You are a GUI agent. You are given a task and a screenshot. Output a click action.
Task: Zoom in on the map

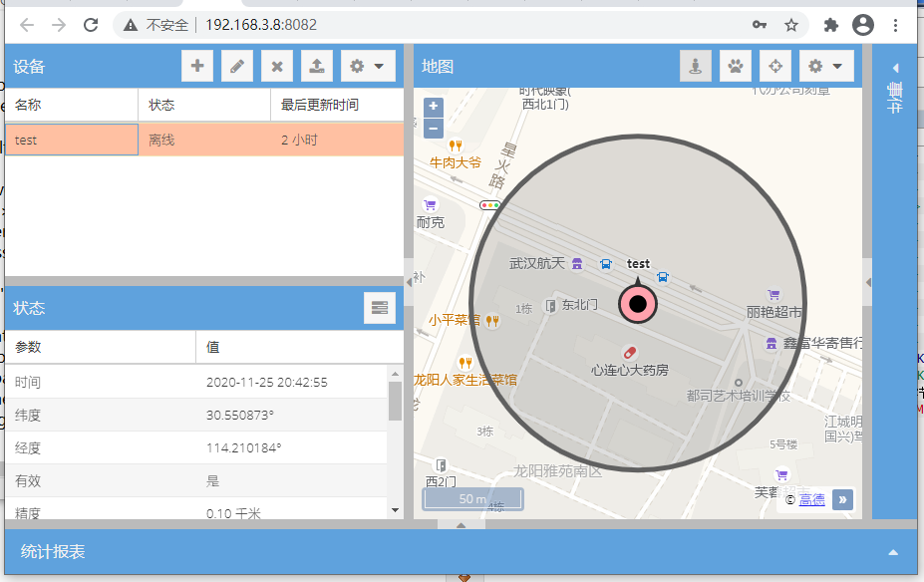coord(434,107)
